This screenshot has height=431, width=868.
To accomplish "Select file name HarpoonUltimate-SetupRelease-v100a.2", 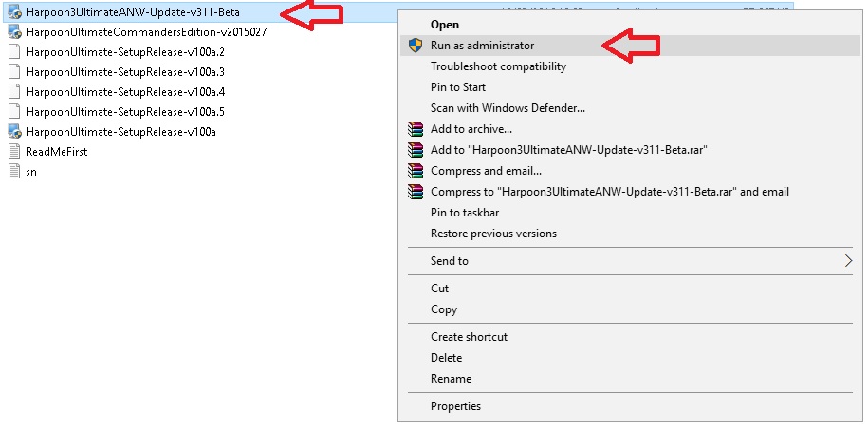I will coord(124,52).
